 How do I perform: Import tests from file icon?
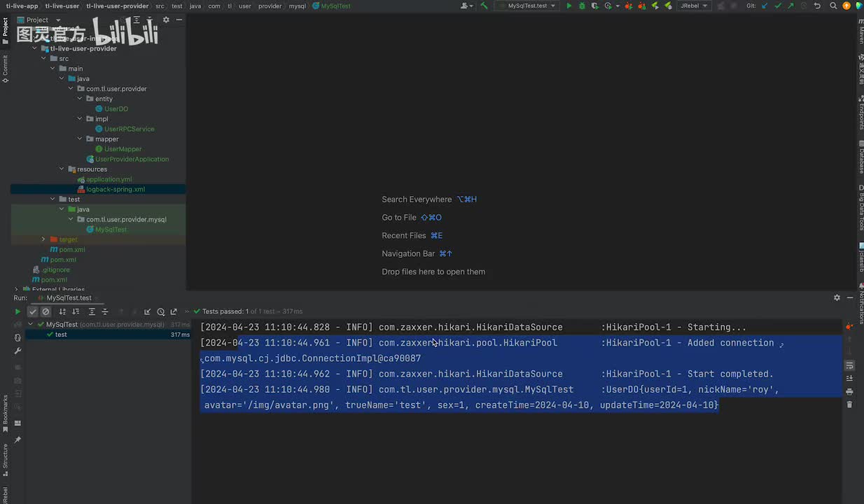147,311
